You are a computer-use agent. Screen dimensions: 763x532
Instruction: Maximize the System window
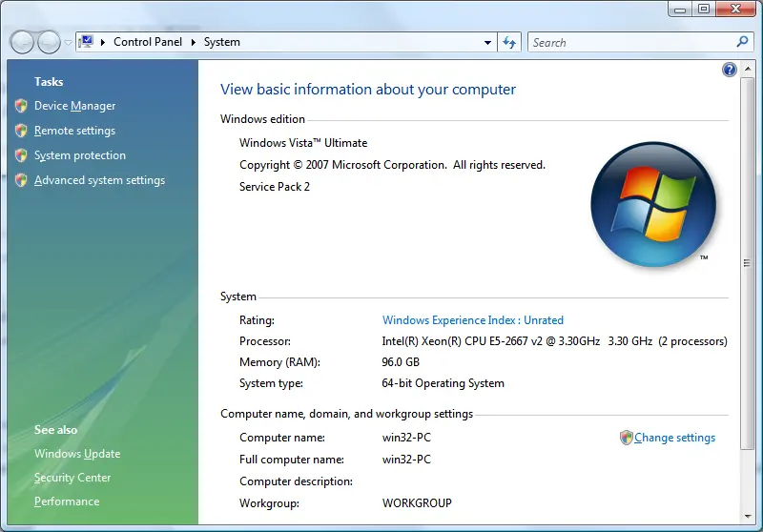tap(704, 9)
